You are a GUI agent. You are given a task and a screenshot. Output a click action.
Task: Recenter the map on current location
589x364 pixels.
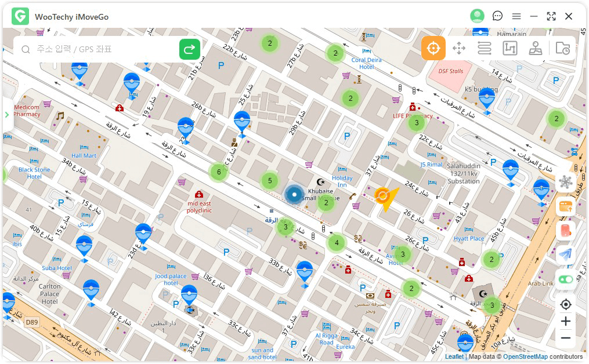565,304
